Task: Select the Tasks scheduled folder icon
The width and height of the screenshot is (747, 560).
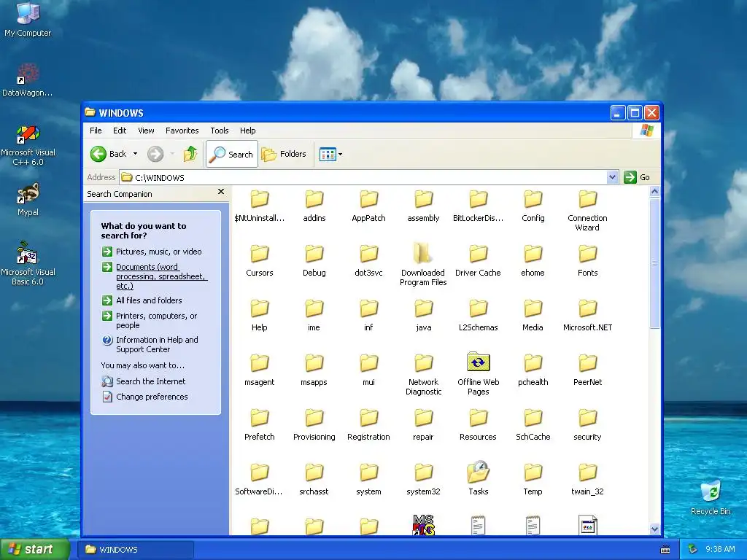Action: (479, 478)
